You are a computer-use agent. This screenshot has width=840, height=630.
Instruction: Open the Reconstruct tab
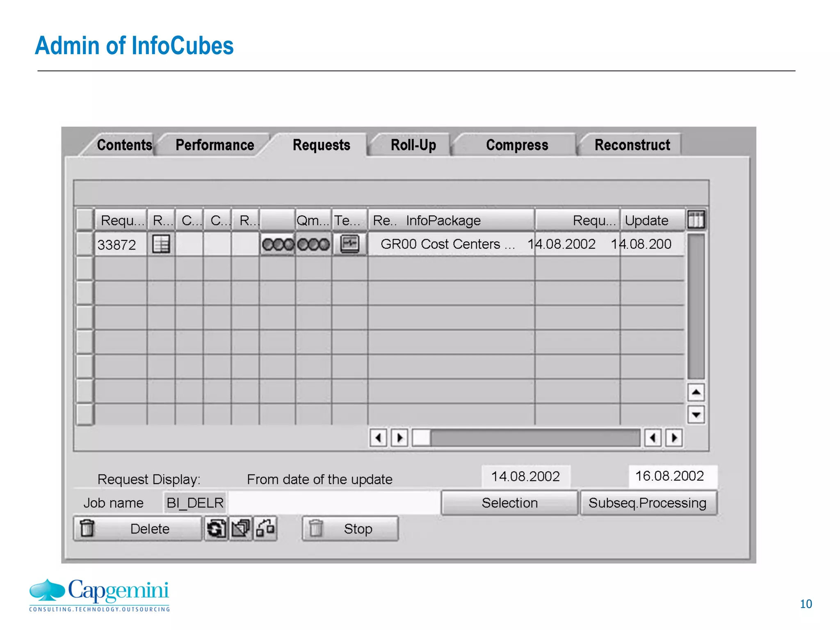pos(632,145)
